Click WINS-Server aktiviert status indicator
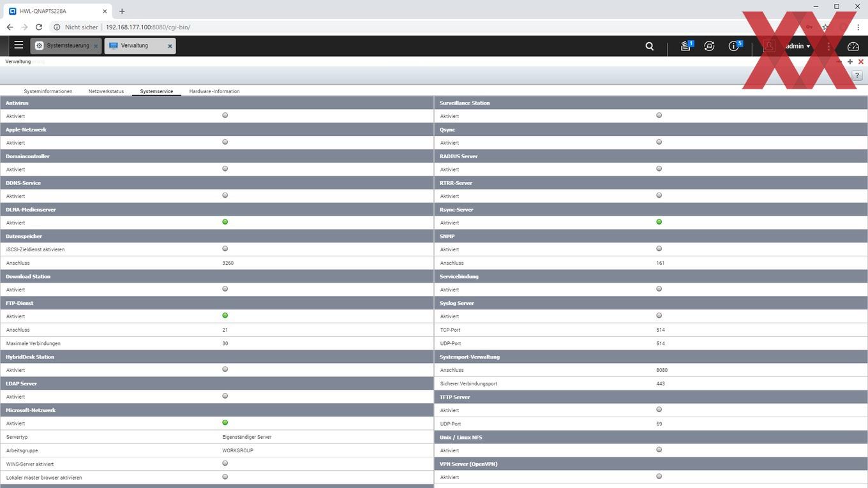This screenshot has height=488, width=868. [x=225, y=463]
